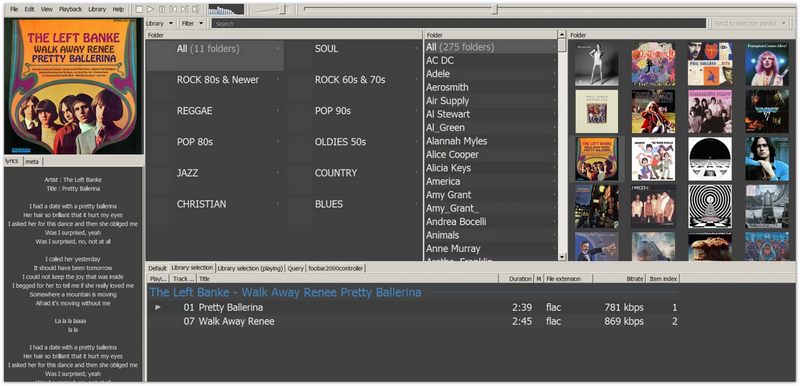This screenshot has height=386, width=800.
Task: Switch to the lyrics tab
Action: [x=12, y=161]
